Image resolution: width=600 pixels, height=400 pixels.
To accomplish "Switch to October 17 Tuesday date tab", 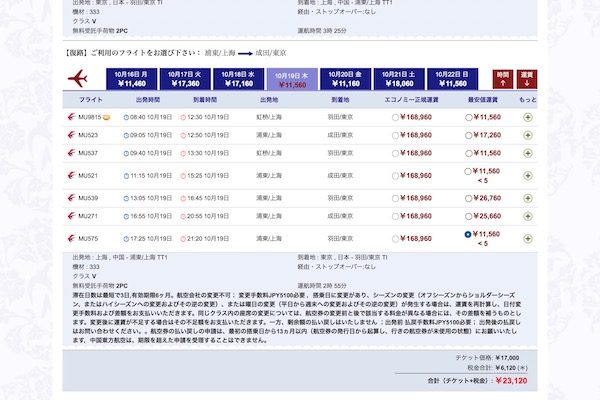I will (185, 79).
